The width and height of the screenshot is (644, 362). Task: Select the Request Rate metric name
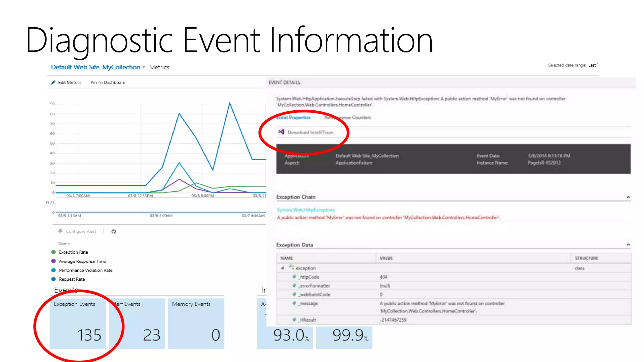pos(72,279)
